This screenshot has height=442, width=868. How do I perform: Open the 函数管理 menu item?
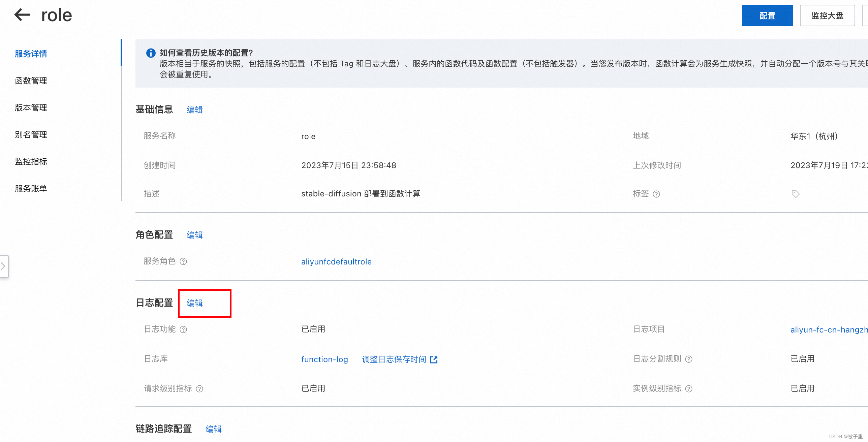coord(31,81)
